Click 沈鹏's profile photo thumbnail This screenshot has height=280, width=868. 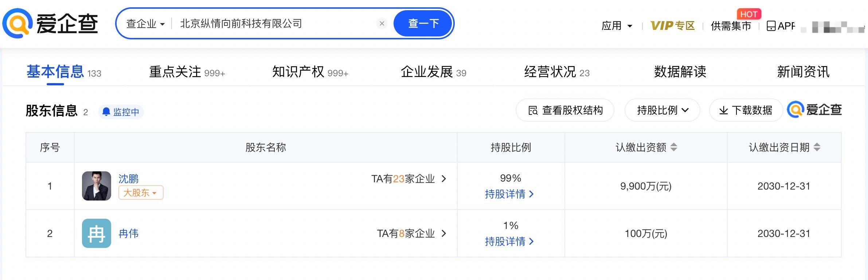point(97,186)
